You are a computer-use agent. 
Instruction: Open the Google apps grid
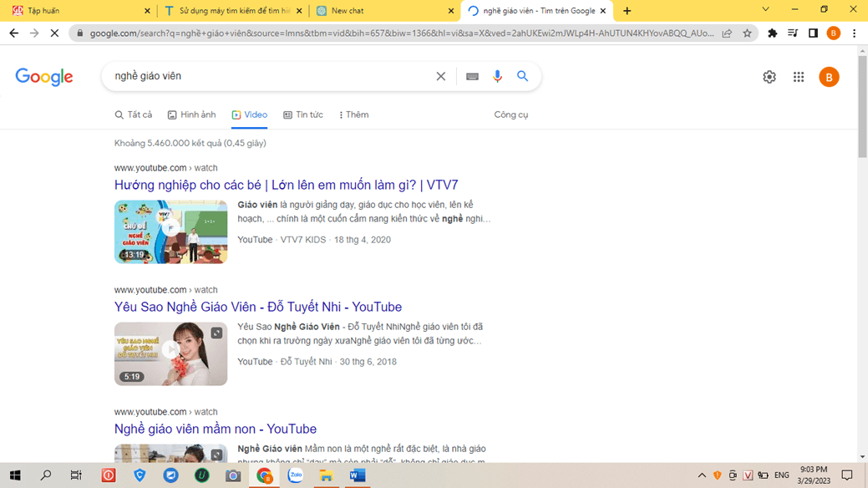[799, 77]
